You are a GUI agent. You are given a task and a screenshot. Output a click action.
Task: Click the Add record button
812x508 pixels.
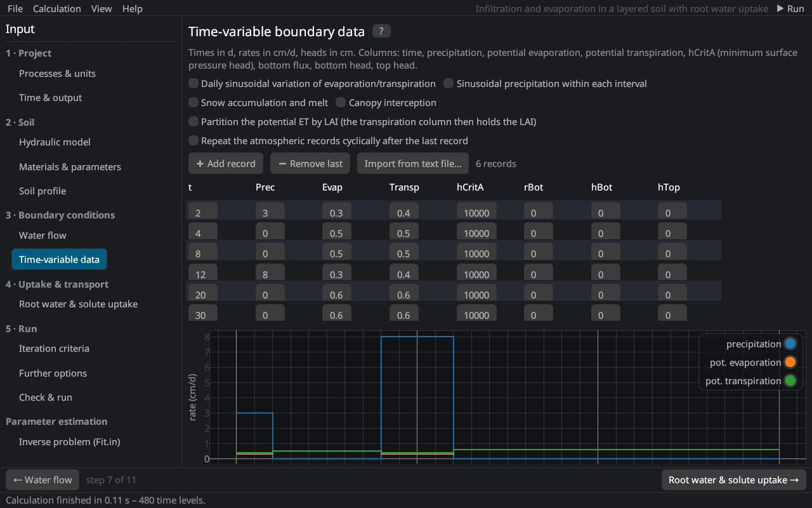226,164
